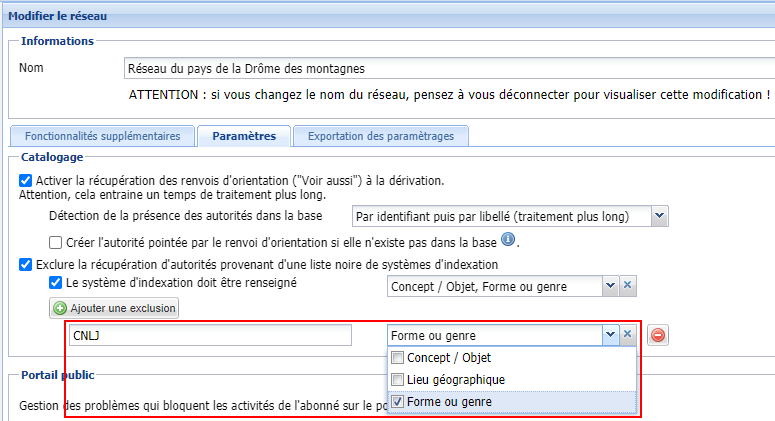Click the blue info icon after orientation text

[508, 240]
